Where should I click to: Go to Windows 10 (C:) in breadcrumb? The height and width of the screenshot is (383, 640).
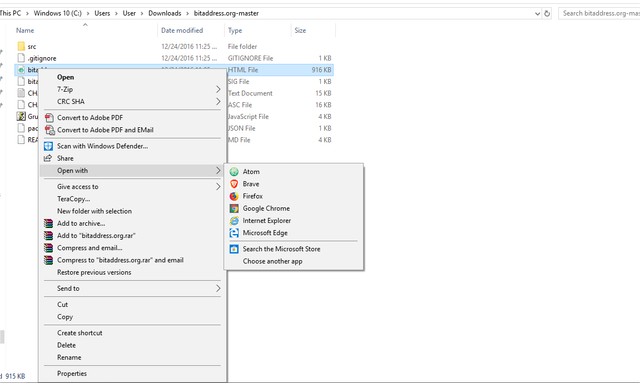pyautogui.click(x=58, y=13)
